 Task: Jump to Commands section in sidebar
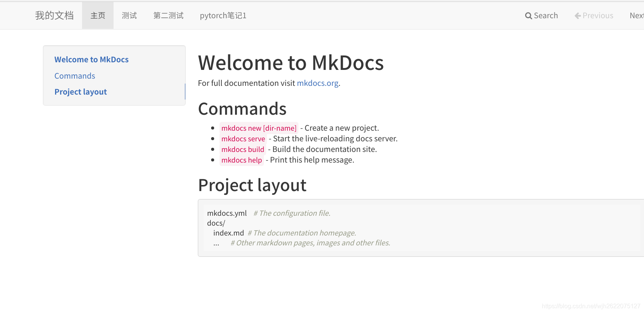75,76
